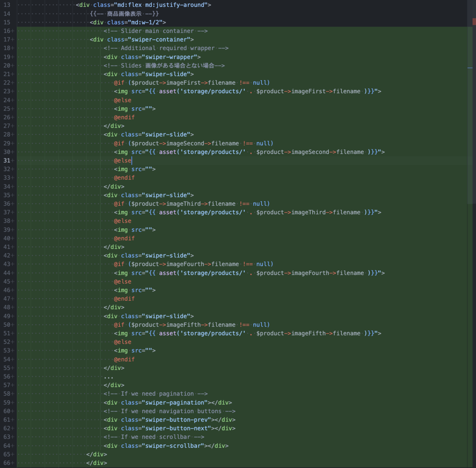Click the swiper-wrapper div line

tap(152, 57)
